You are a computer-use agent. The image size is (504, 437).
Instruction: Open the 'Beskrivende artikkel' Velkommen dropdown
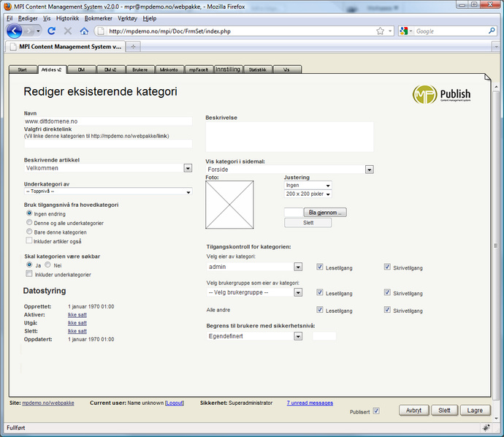188,168
